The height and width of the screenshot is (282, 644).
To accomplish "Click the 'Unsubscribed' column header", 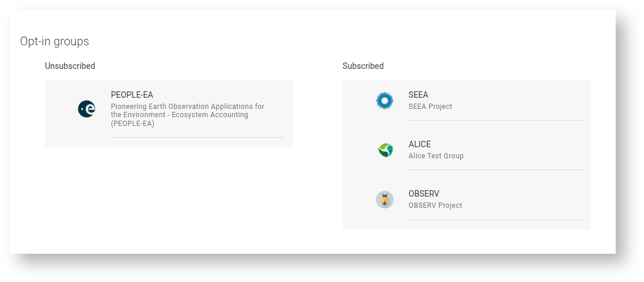I will pos(70,66).
